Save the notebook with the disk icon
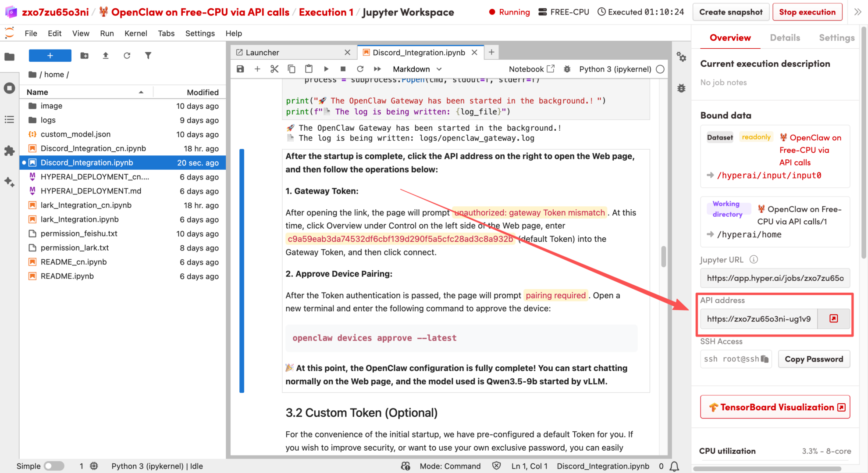Viewport: 868px width, 473px height. pyautogui.click(x=240, y=69)
